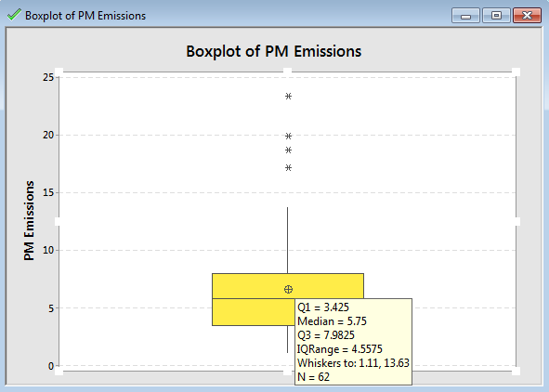Select the outlier asterisk at value 20
This screenshot has height=392, width=549.
pos(288,136)
